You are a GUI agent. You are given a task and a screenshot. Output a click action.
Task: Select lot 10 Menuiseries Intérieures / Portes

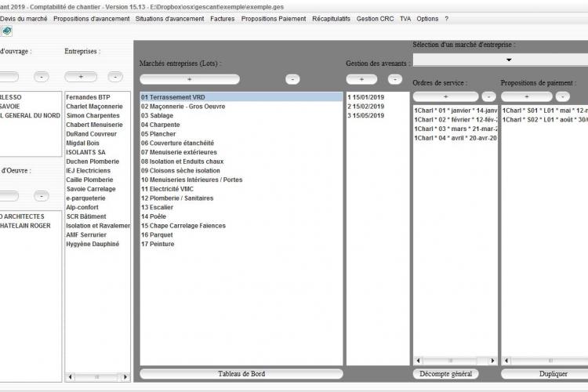pyautogui.click(x=241, y=180)
